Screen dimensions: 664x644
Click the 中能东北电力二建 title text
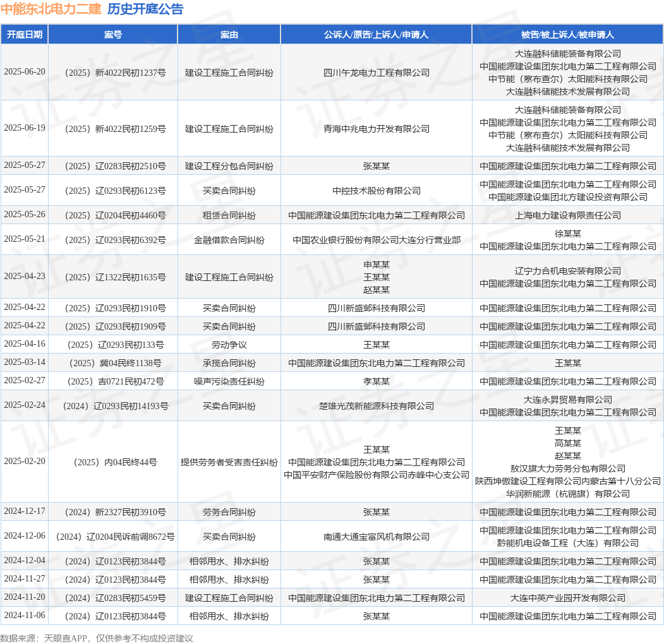click(51, 9)
